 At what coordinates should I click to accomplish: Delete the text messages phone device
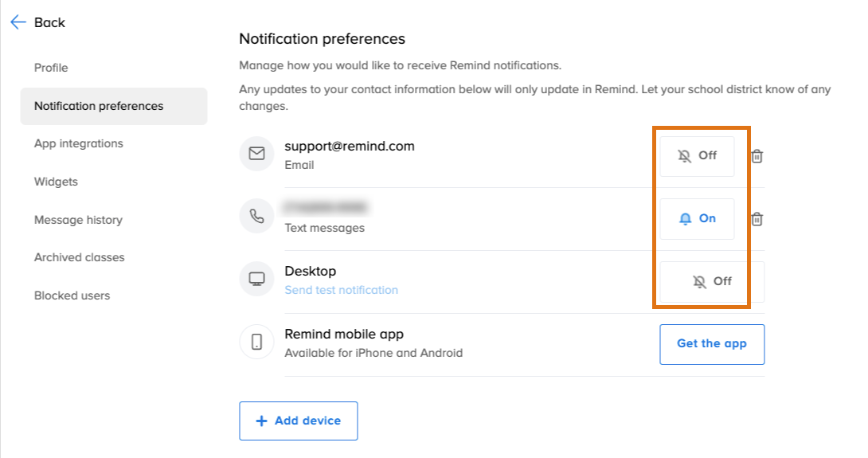pos(757,219)
